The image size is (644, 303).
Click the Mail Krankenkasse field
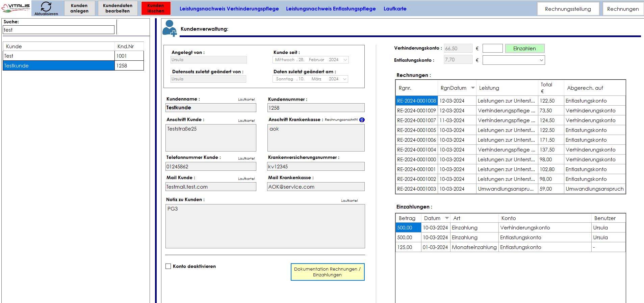(x=316, y=187)
